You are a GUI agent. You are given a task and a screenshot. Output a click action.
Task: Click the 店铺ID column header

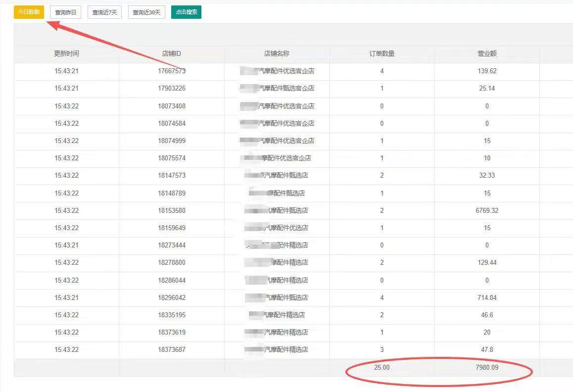pyautogui.click(x=172, y=53)
